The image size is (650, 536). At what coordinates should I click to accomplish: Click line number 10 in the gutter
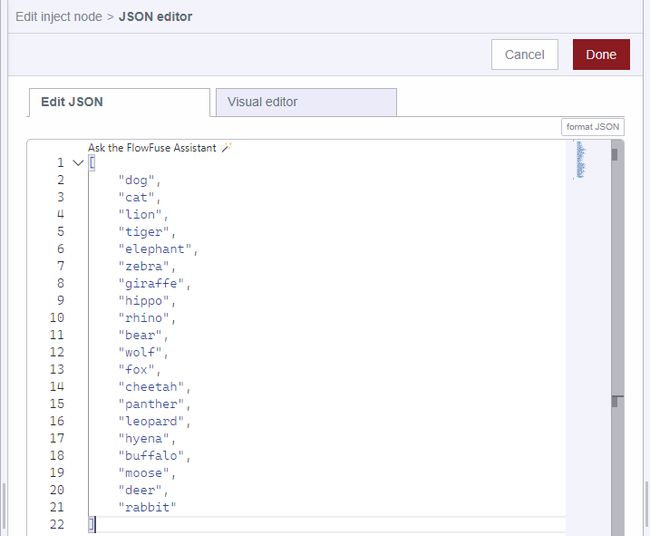coord(57,318)
